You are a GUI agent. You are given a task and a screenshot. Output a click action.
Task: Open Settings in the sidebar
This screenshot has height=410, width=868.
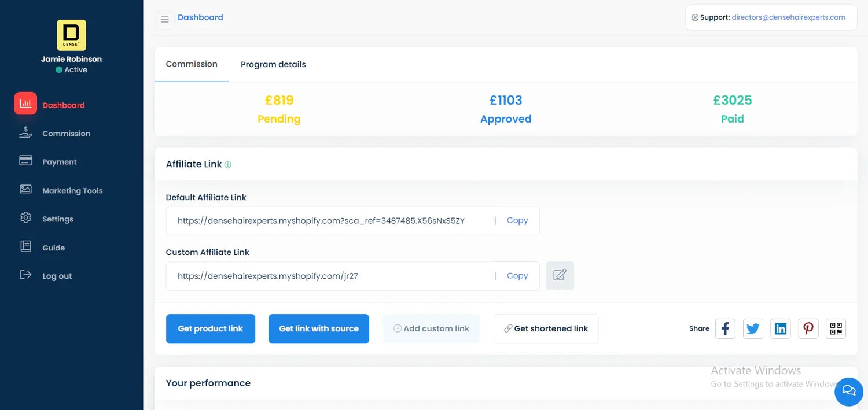pyautogui.click(x=57, y=219)
